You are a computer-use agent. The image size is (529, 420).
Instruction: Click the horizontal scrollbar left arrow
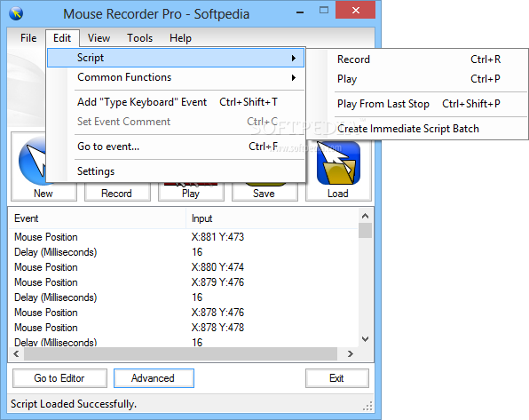coord(16,353)
